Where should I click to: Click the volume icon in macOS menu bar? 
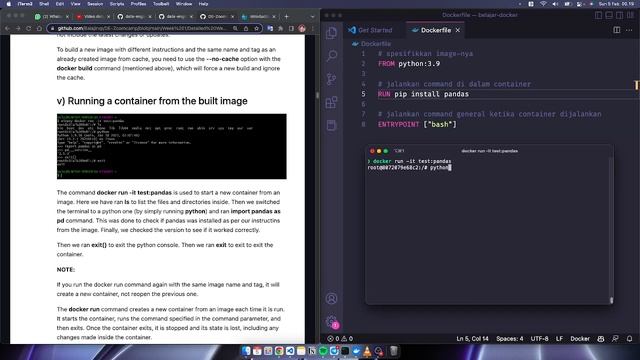(x=555, y=4)
